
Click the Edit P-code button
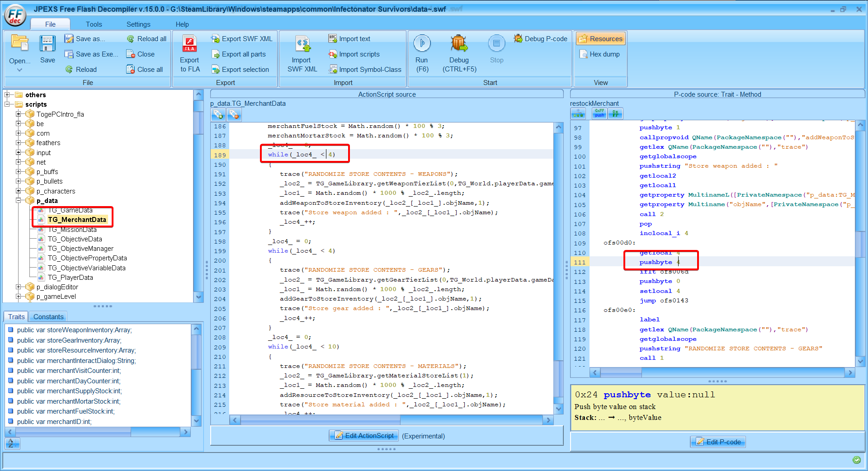pos(718,442)
